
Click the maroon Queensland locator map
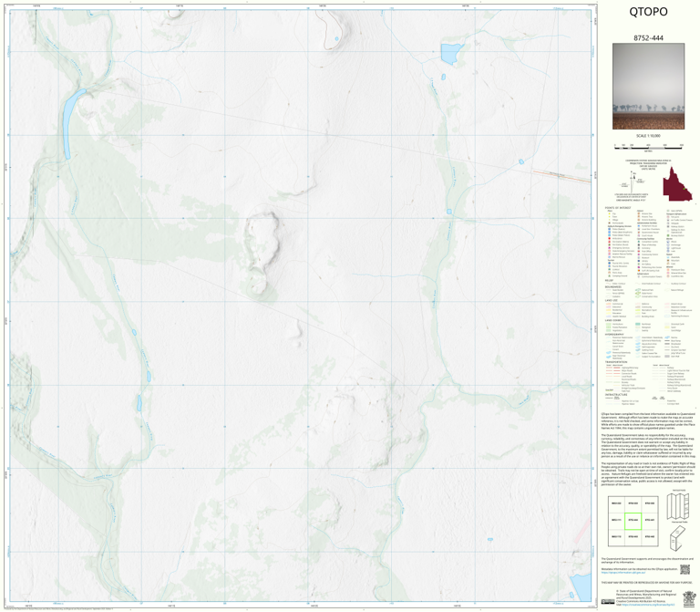[677, 184]
